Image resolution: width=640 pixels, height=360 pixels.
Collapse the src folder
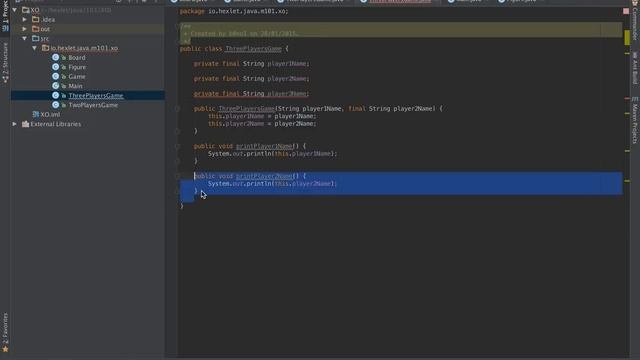click(x=24, y=38)
